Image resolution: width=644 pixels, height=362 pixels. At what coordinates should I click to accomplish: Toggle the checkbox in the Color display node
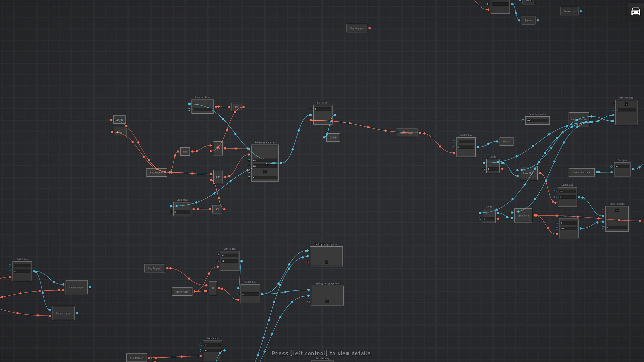coord(617,210)
